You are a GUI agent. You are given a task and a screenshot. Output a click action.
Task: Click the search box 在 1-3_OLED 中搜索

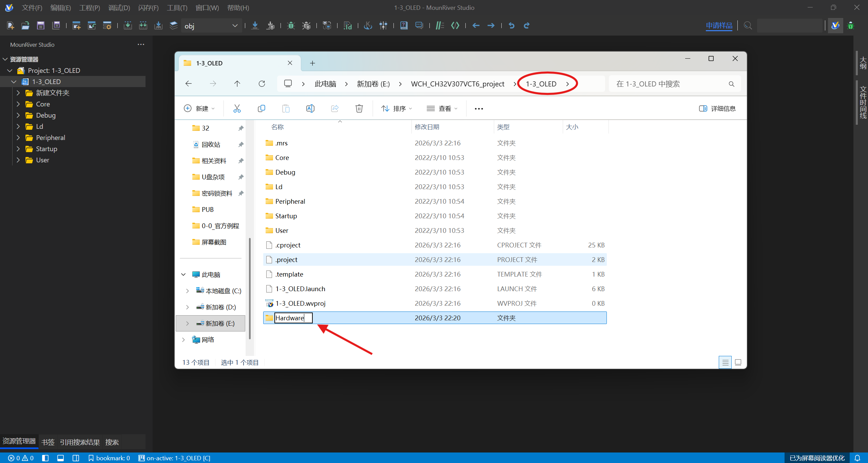pos(674,84)
